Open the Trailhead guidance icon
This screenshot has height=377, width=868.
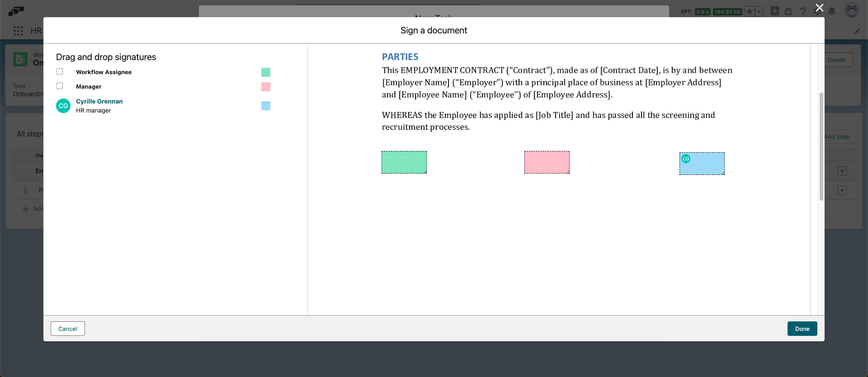click(788, 11)
